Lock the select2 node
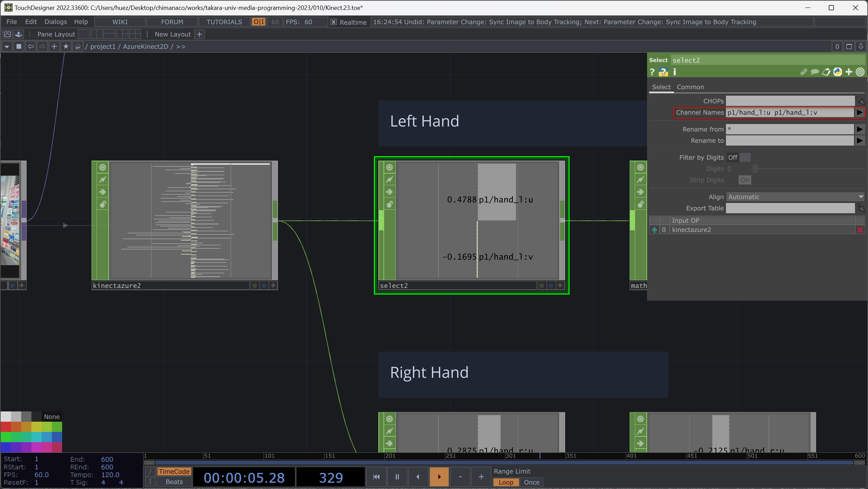 [x=389, y=204]
